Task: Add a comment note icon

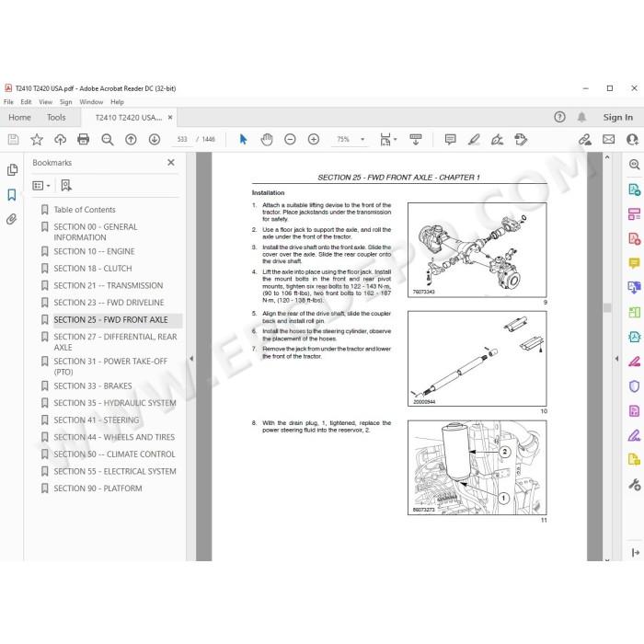Action: click(x=450, y=140)
